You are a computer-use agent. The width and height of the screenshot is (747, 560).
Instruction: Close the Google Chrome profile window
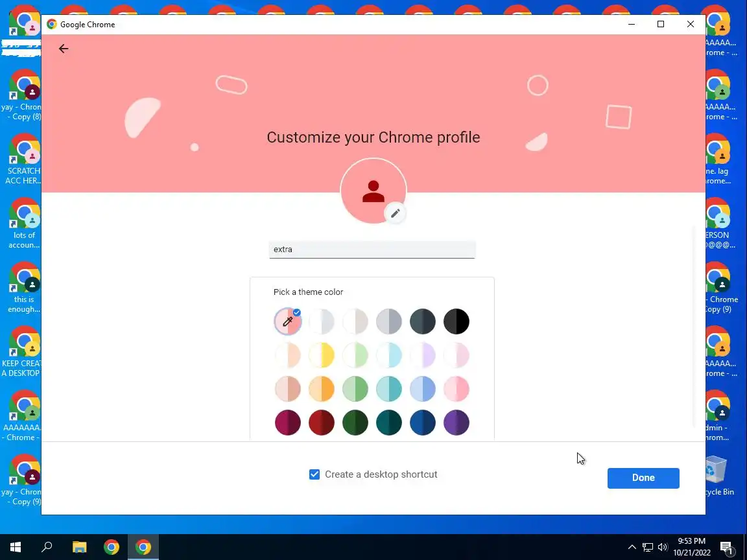click(691, 24)
